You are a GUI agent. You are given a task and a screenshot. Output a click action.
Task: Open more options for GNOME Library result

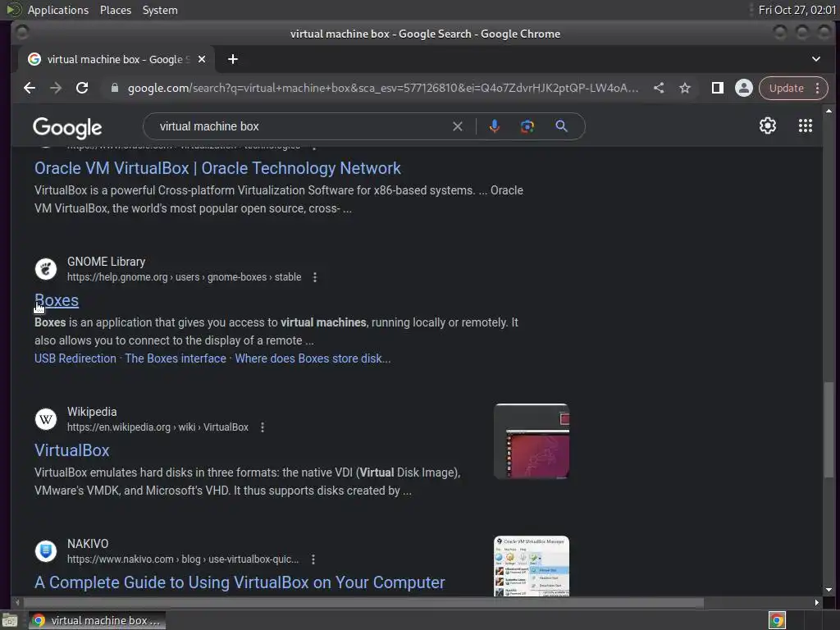tap(315, 277)
